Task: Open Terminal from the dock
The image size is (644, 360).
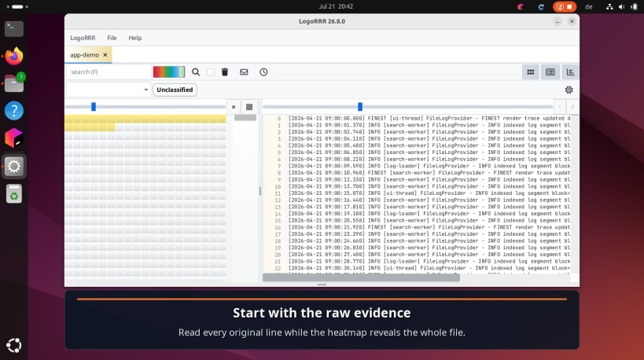Action: [x=14, y=28]
